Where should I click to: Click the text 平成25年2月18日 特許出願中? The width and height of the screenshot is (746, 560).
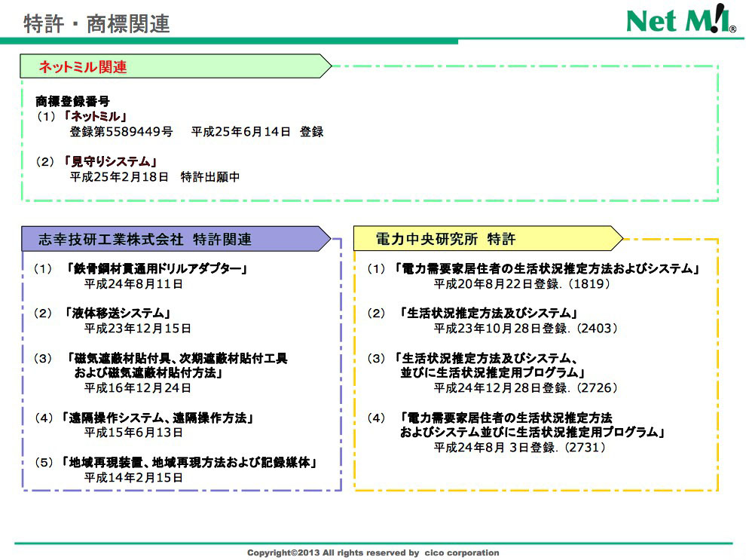[154, 177]
